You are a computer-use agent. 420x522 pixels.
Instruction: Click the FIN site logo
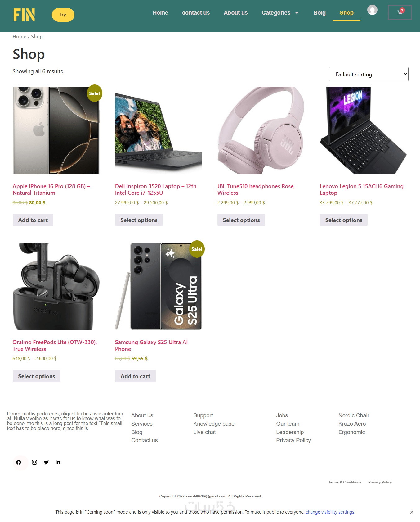coord(24,15)
